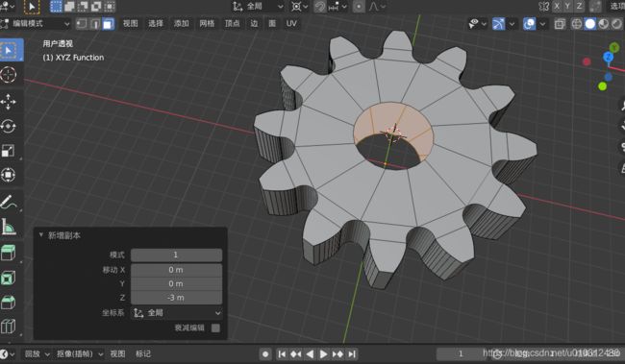Pick the Transform tool
The height and width of the screenshot is (364, 625).
tap(9, 175)
